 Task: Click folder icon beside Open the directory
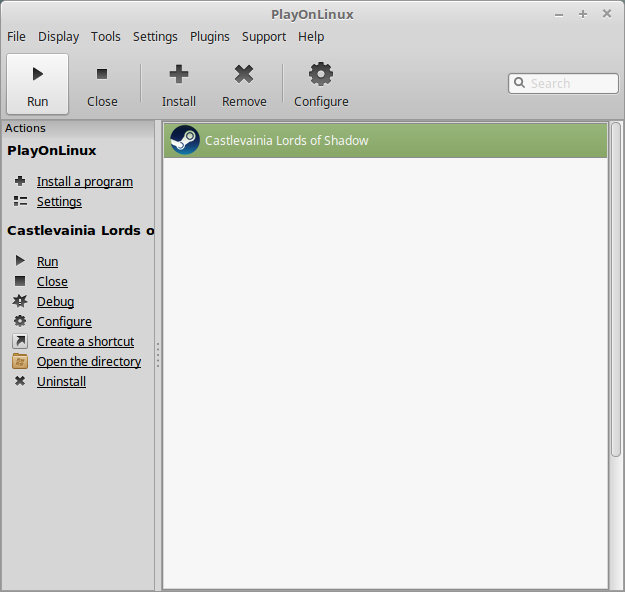(20, 361)
